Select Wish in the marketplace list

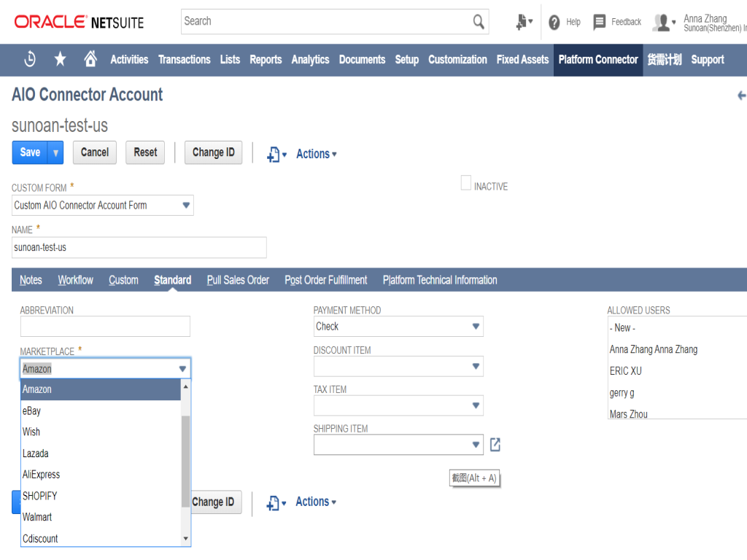(x=101, y=432)
